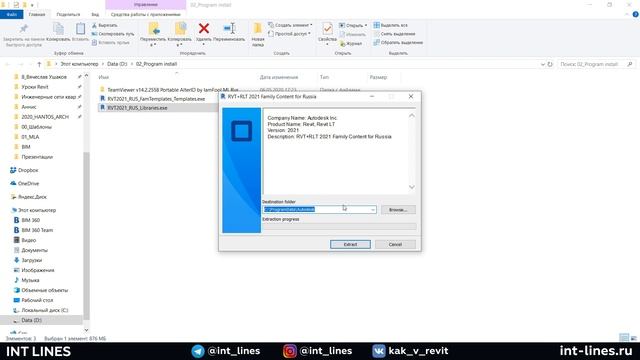Click Обратить выделение in the ribbon
Screen dimensions: 640x360
coord(398,42)
